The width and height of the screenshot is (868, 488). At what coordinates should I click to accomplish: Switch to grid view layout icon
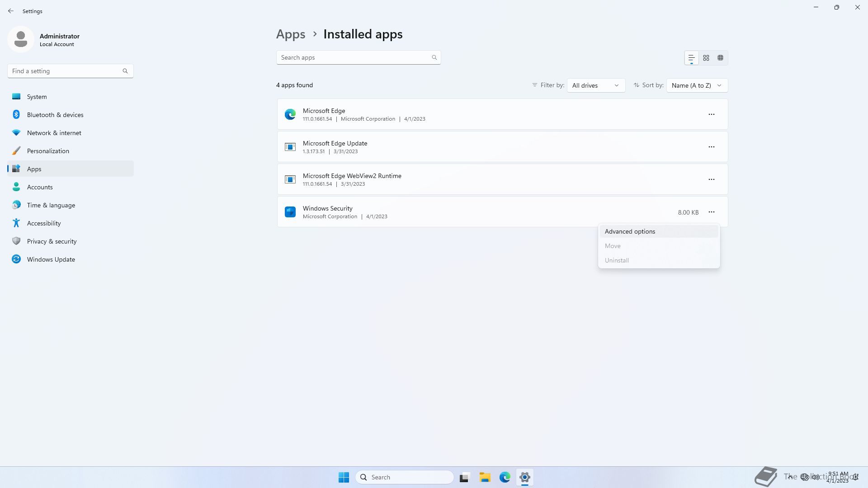(706, 58)
